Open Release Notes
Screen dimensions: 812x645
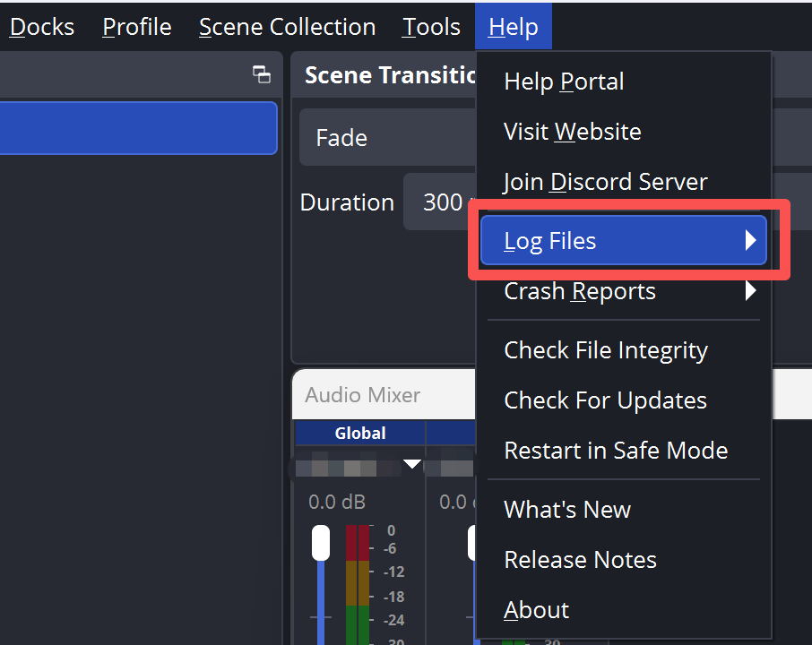tap(624, 560)
